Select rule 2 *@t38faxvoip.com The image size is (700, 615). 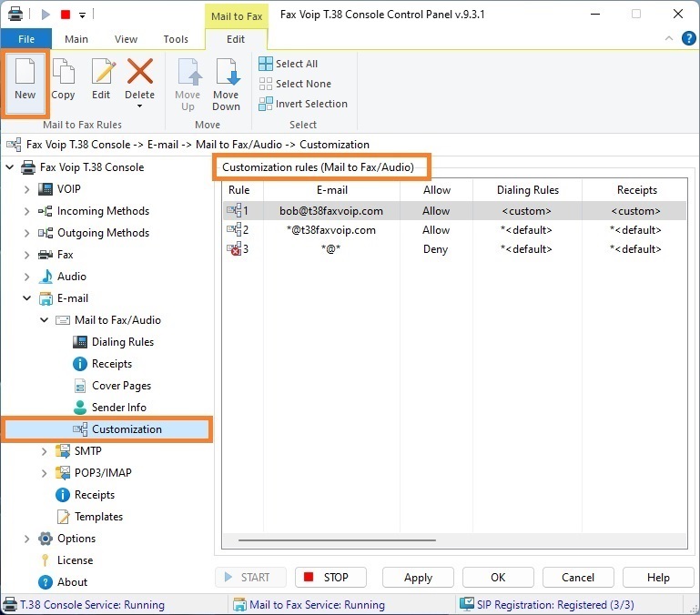coord(454,230)
